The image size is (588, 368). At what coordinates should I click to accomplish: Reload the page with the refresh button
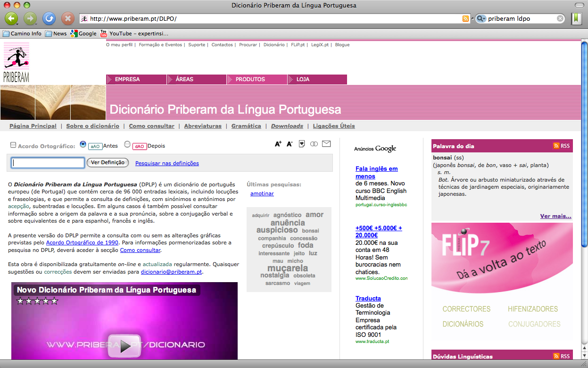point(49,18)
